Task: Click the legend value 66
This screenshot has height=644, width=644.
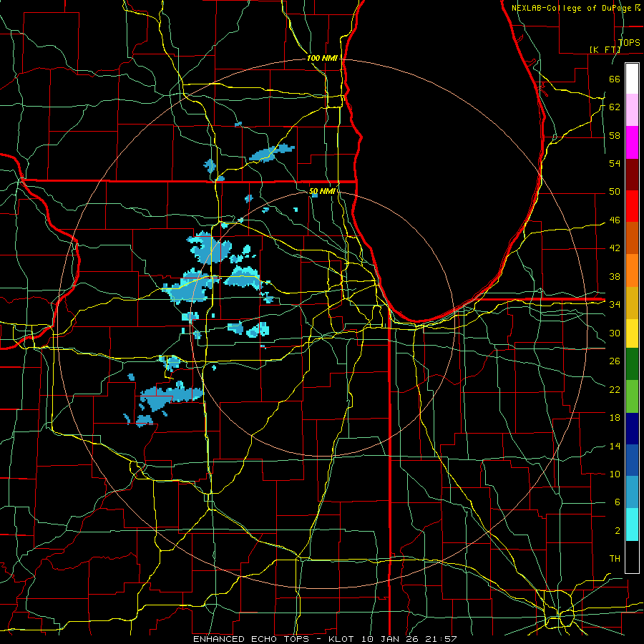Action: click(615, 79)
